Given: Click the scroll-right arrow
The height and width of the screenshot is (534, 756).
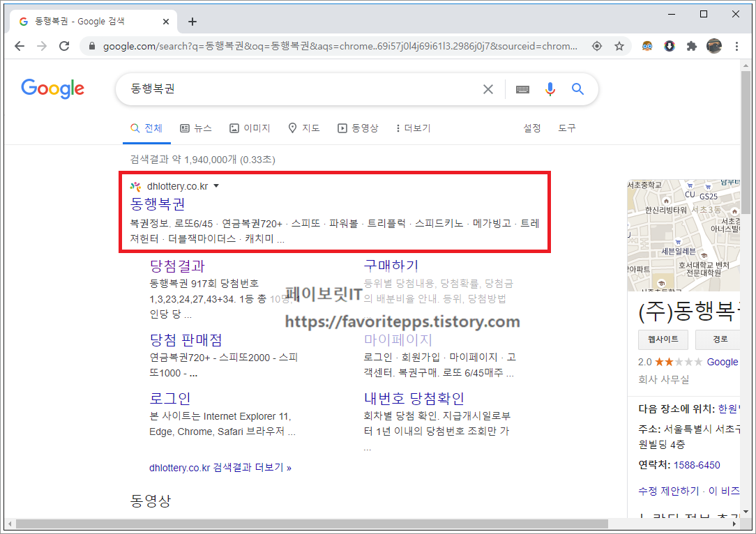Looking at the screenshot, I should tap(734, 524).
